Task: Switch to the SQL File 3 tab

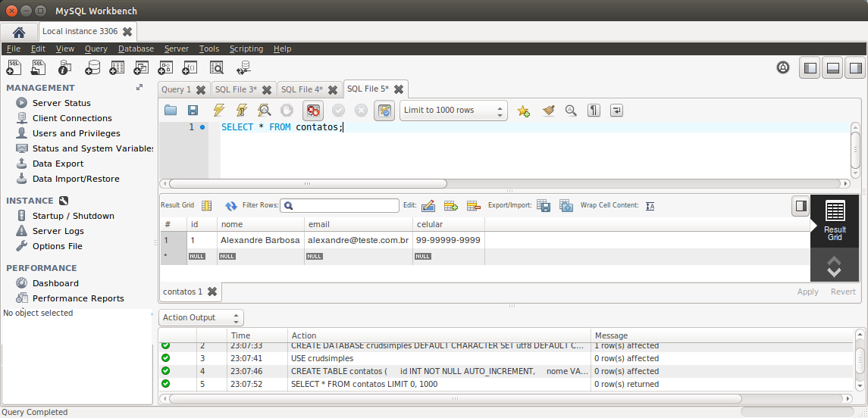Action: tap(236, 89)
